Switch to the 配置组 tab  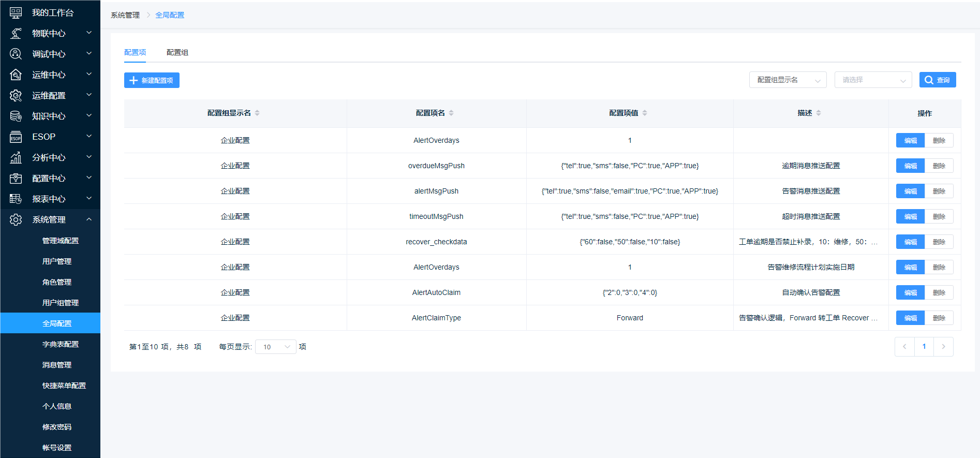coord(177,52)
